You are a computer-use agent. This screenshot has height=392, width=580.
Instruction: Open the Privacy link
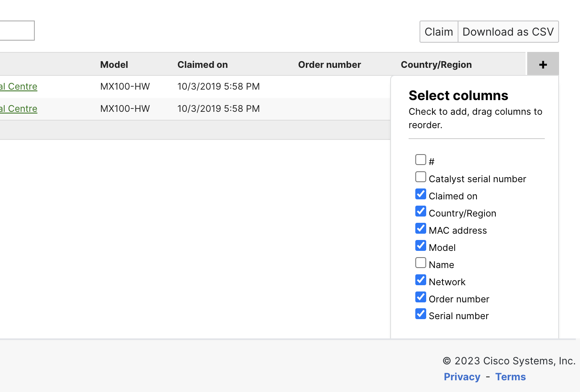(462, 377)
